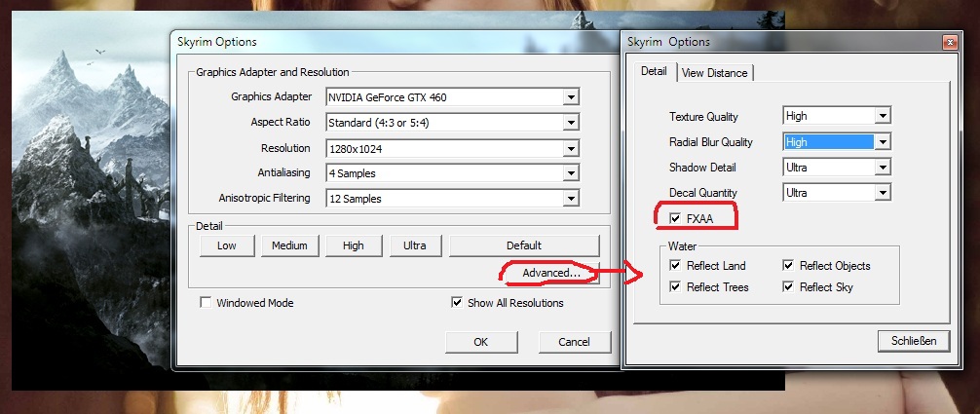Open the Antialiasing dropdown

[x=453, y=173]
